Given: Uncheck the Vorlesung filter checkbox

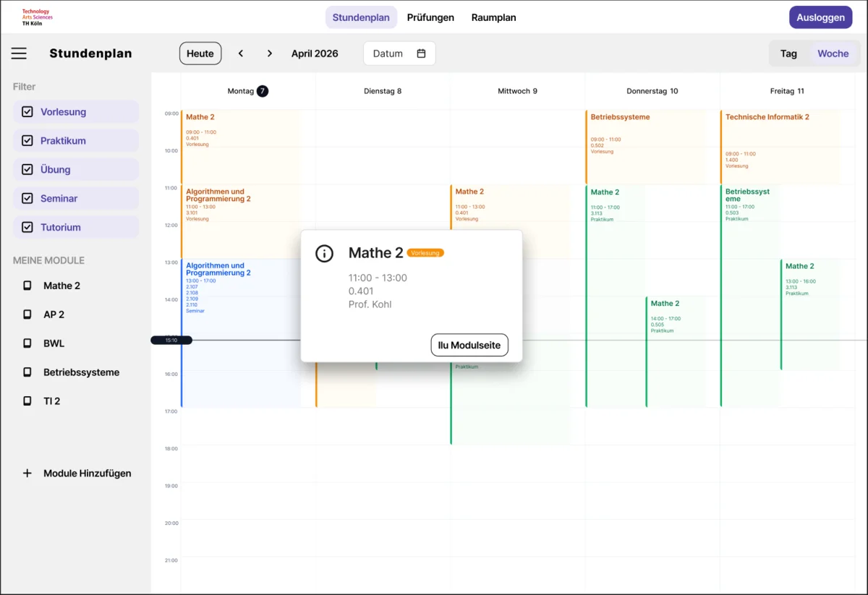Looking at the screenshot, I should coord(27,112).
